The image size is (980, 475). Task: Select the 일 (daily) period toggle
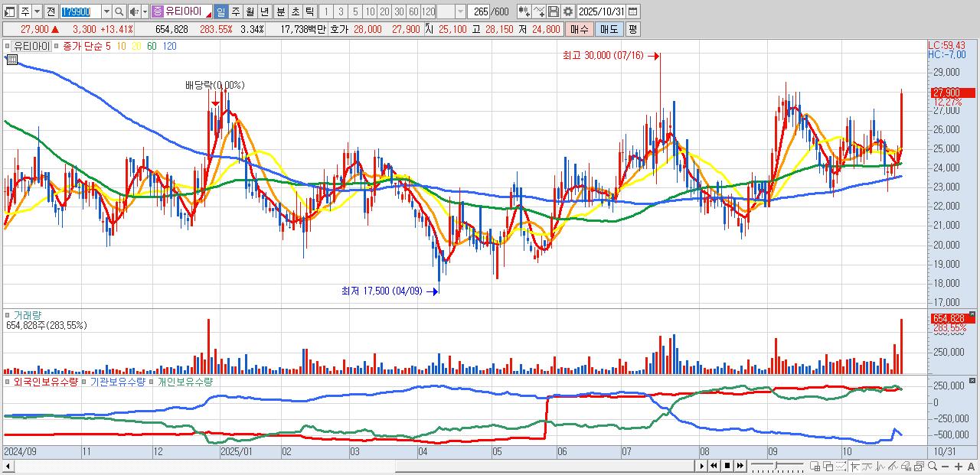220,11
